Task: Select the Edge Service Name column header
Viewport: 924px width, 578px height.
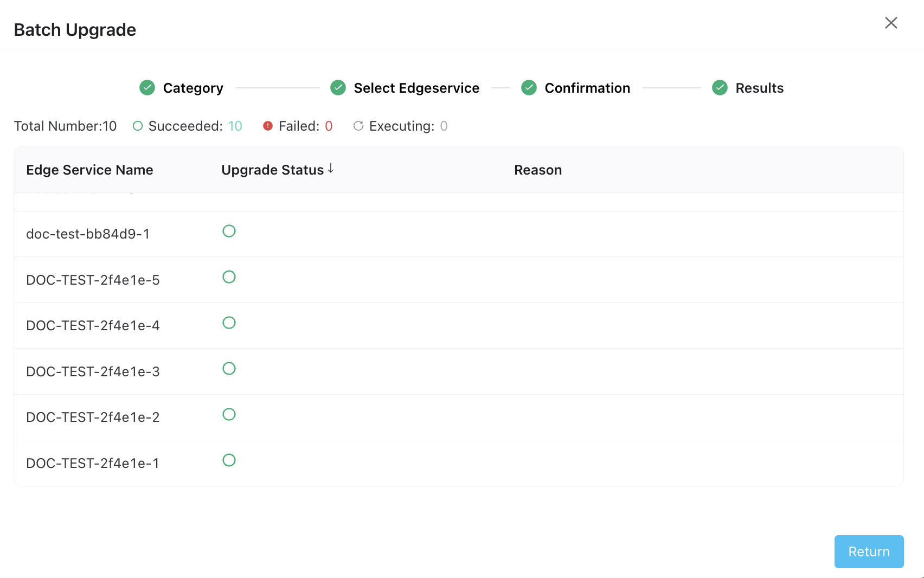Action: click(x=89, y=170)
